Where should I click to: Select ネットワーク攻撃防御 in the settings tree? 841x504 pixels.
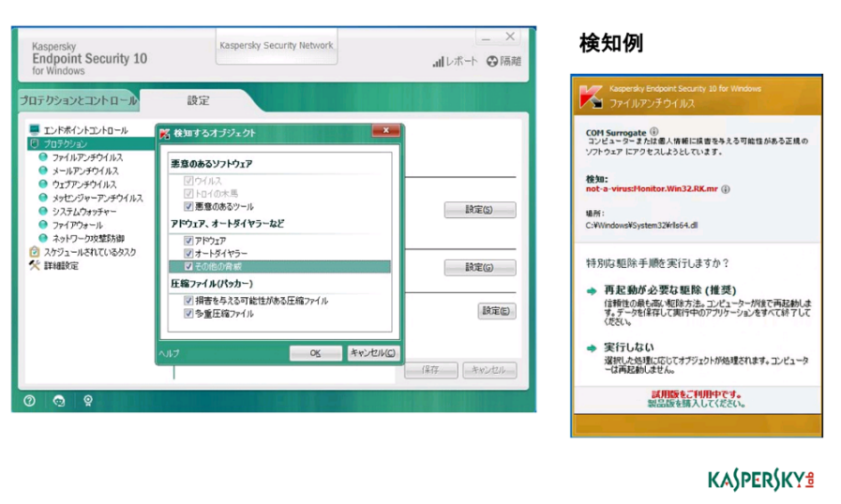pyautogui.click(x=88, y=238)
